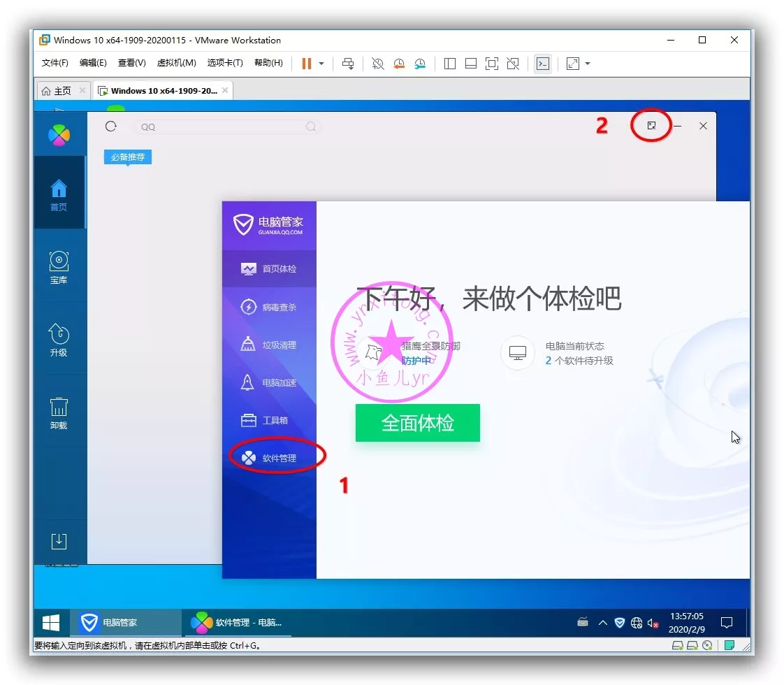Viewport: 784px width, 685px height.
Task: Show hidden tray icons chevron
Action: [602, 623]
